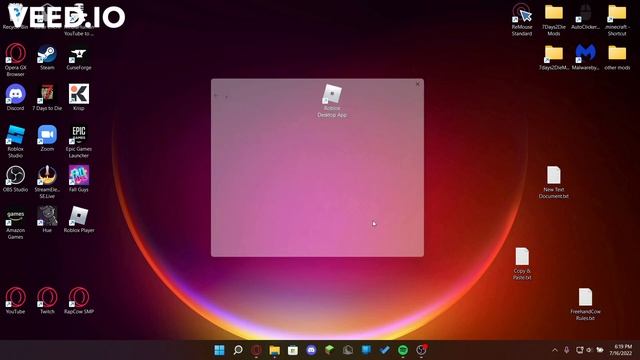Click the green block taskbar icon
This screenshot has height=360, width=640.
(x=330, y=350)
